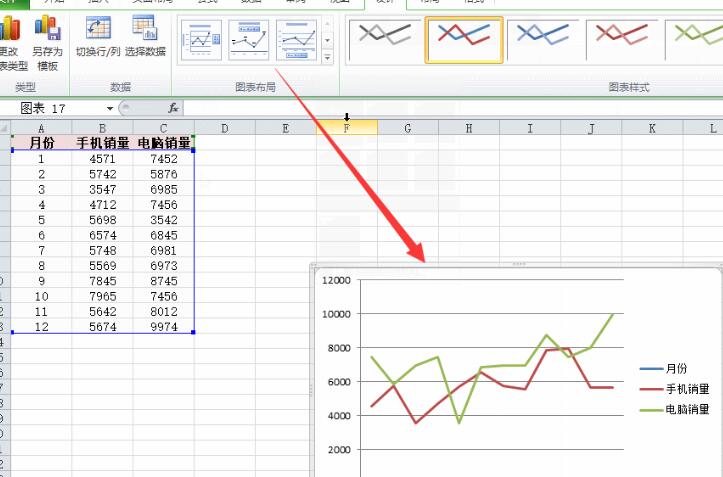The width and height of the screenshot is (723, 477).
Task: Open the Name Box dropdown arrow
Action: 110,108
